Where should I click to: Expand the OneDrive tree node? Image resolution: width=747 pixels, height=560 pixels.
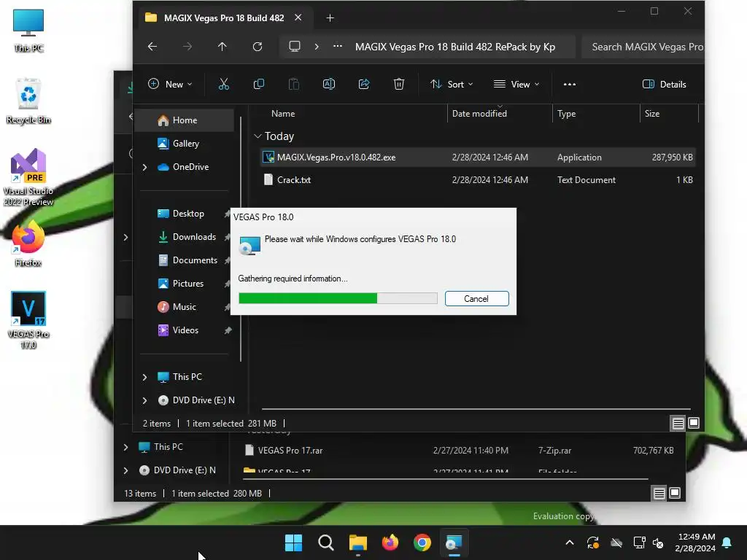[x=145, y=167]
